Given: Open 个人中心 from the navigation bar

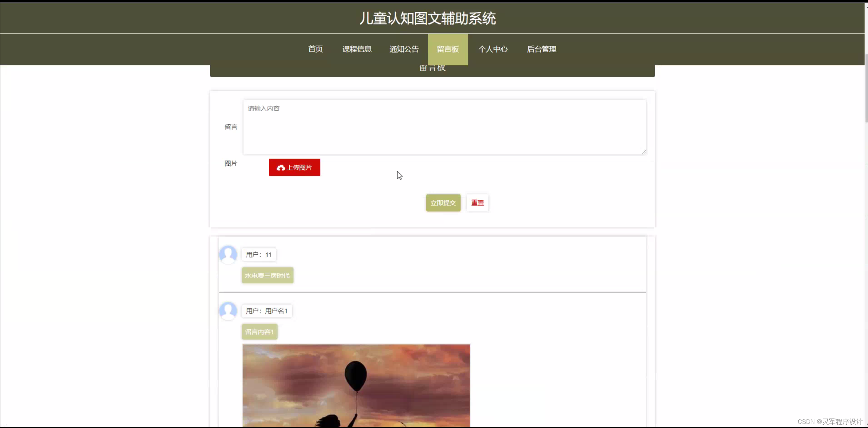Looking at the screenshot, I should (493, 49).
